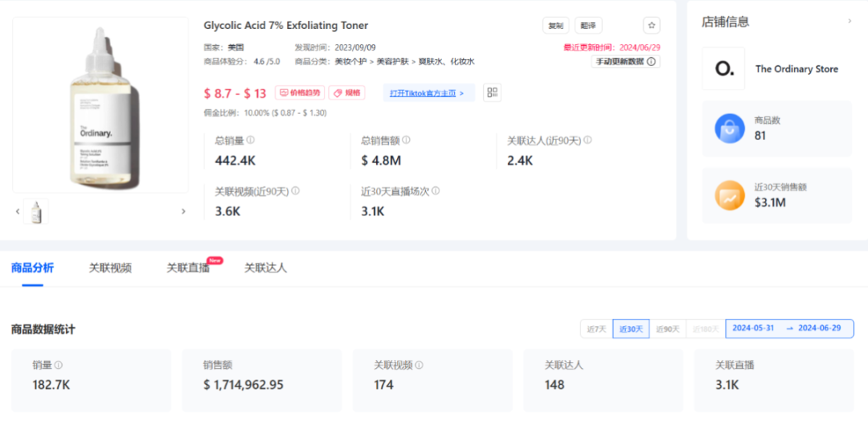
Task: Switch to 关联视频 tab
Action: [x=110, y=268]
